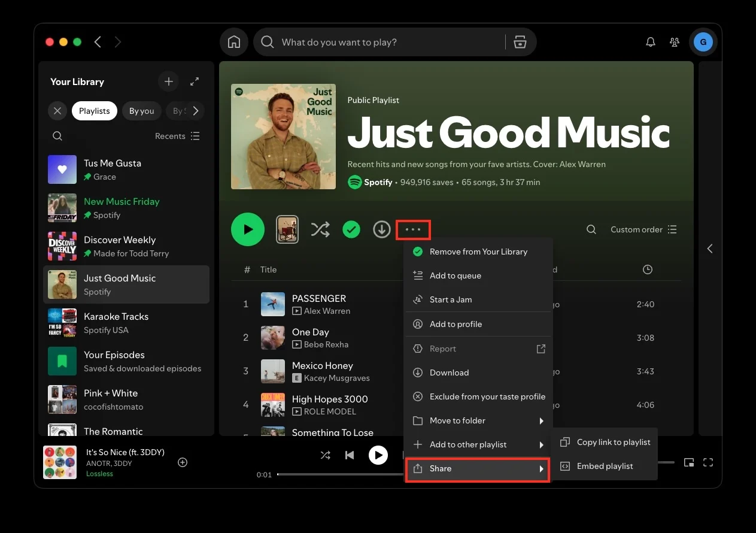The image size is (756, 533).
Task: Choose Remove from Your Library
Action: coord(478,252)
